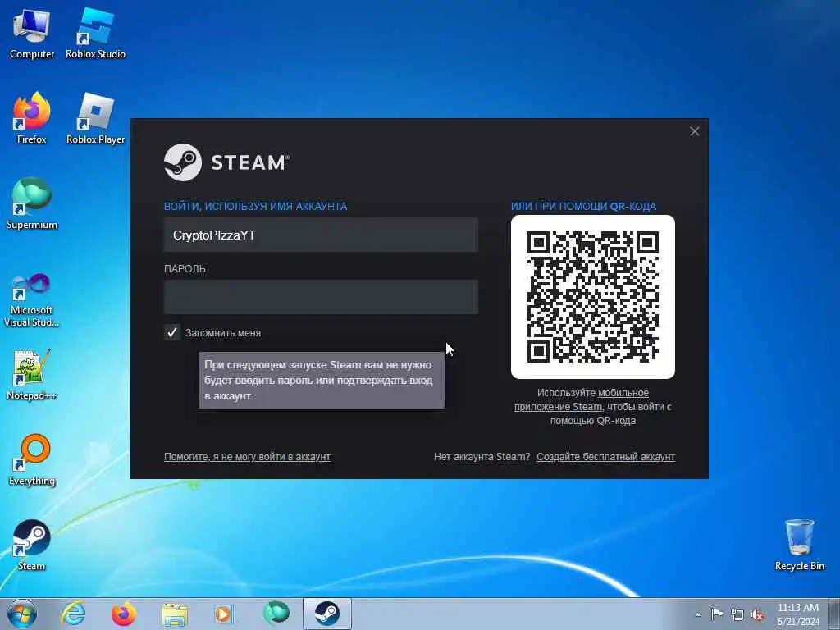The image size is (840, 630).
Task: Open the Computer desktop icon
Action: pyautogui.click(x=32, y=34)
